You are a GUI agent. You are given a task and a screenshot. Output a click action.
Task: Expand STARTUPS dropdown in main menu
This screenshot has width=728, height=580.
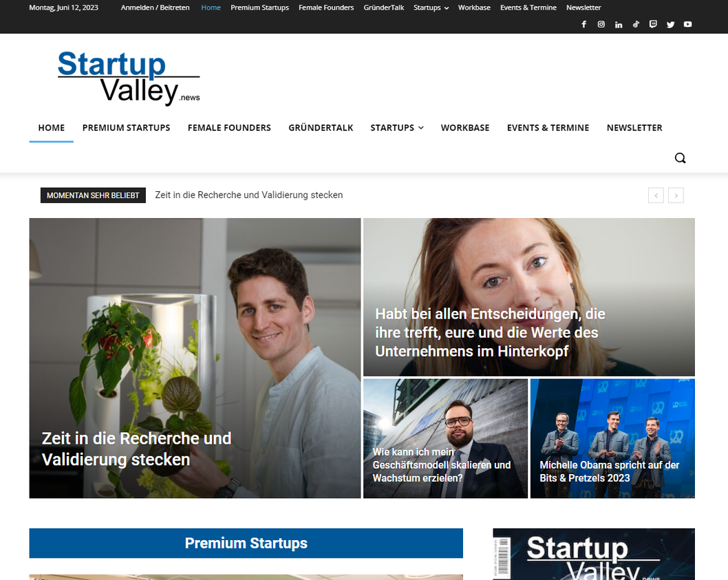397,128
